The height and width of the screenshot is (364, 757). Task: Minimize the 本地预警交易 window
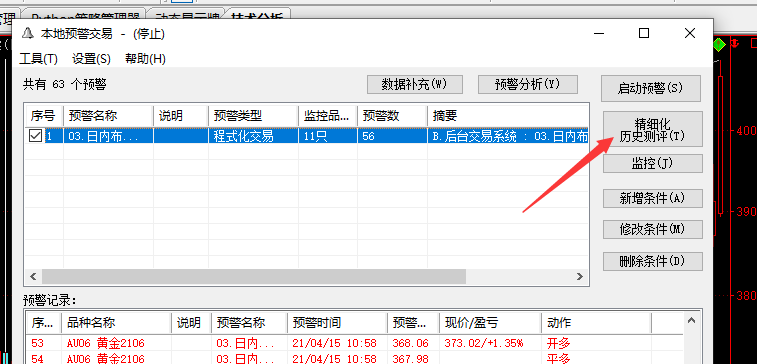pyautogui.click(x=599, y=33)
